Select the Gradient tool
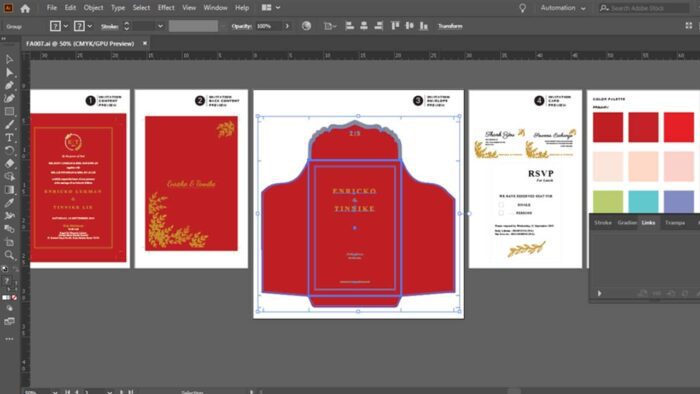This screenshot has width=700, height=394. click(x=9, y=190)
